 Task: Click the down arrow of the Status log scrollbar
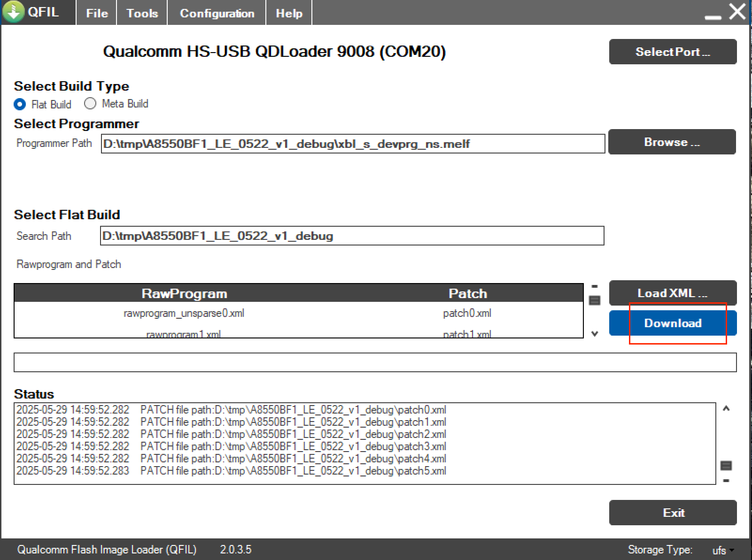click(726, 480)
